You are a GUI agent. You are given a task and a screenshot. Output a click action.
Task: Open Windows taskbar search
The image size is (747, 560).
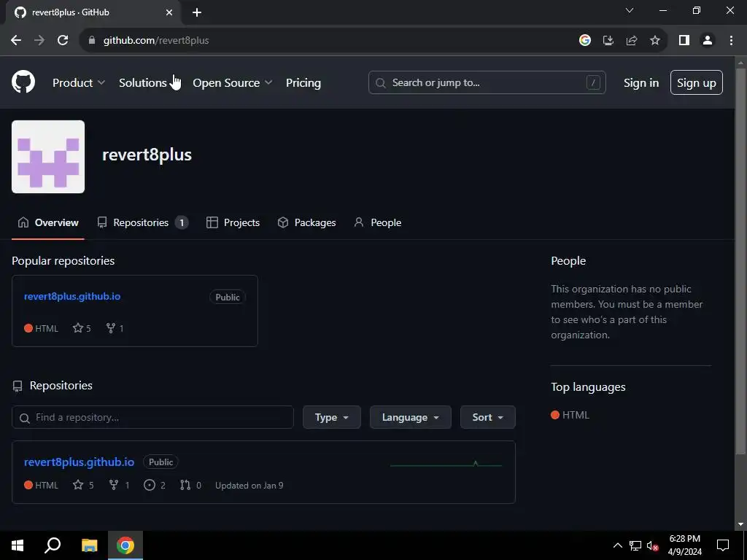point(53,545)
